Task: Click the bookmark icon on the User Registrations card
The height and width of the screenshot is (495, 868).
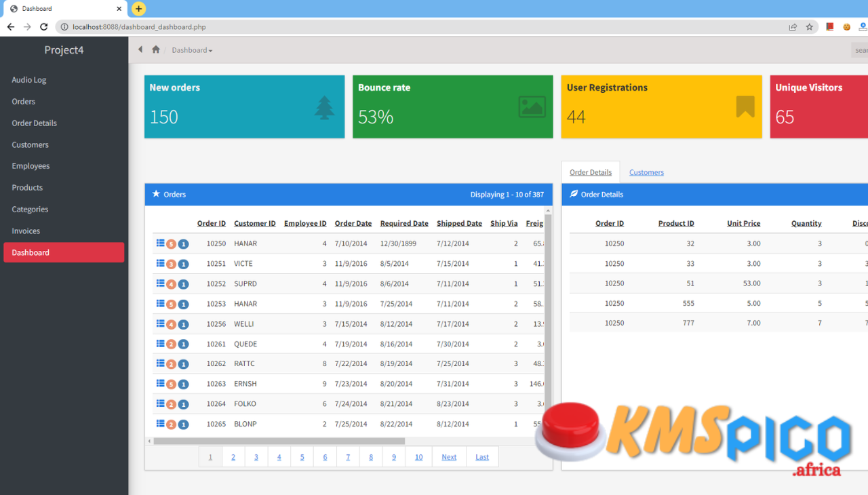Action: (x=745, y=106)
